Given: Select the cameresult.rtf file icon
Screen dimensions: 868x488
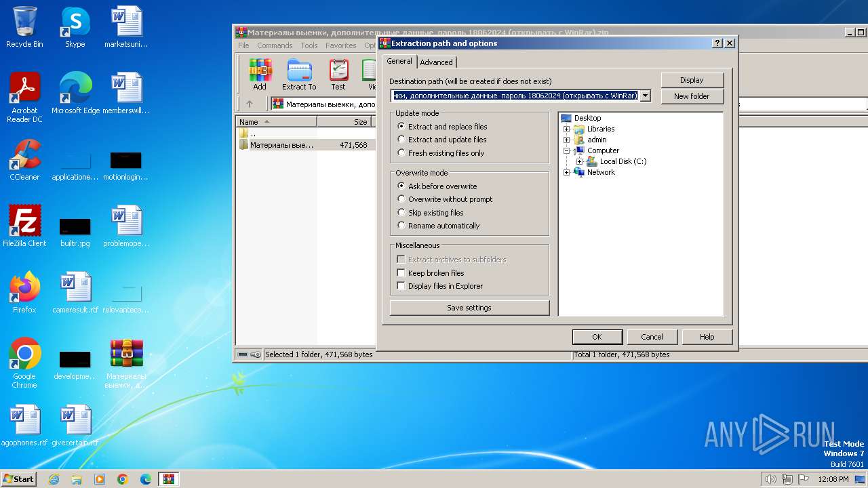Looking at the screenshot, I should pyautogui.click(x=75, y=293).
